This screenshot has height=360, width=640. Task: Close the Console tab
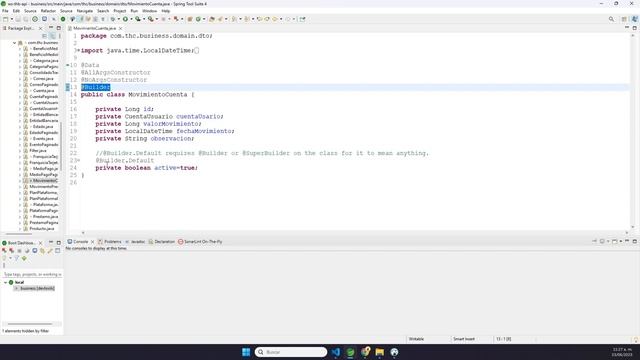pos(92,242)
